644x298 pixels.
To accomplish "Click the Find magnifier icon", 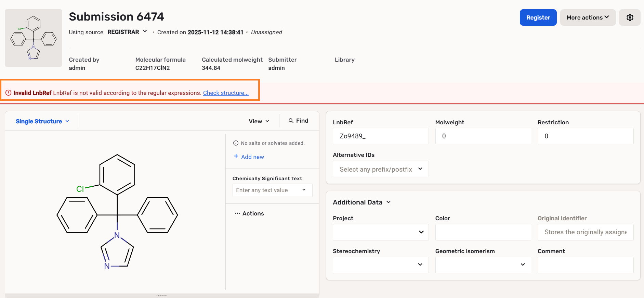I will 291,121.
